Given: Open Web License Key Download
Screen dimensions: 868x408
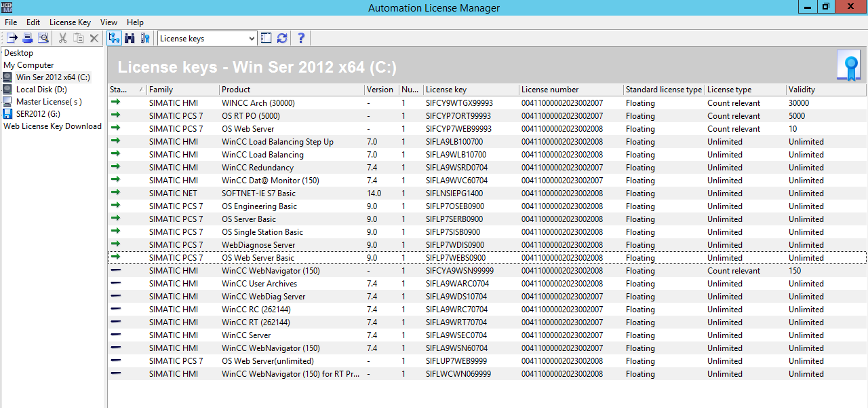Looking at the screenshot, I should point(53,126).
